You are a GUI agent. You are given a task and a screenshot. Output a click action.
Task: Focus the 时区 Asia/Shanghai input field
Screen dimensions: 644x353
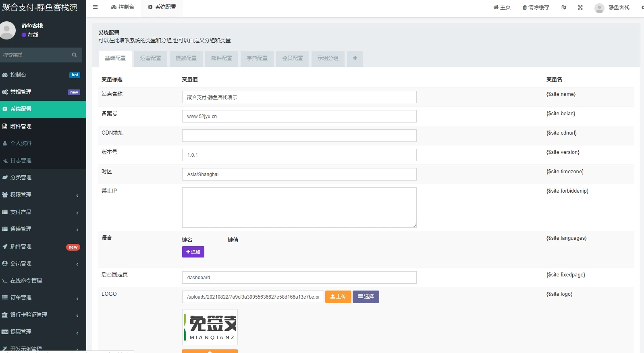pyautogui.click(x=299, y=174)
